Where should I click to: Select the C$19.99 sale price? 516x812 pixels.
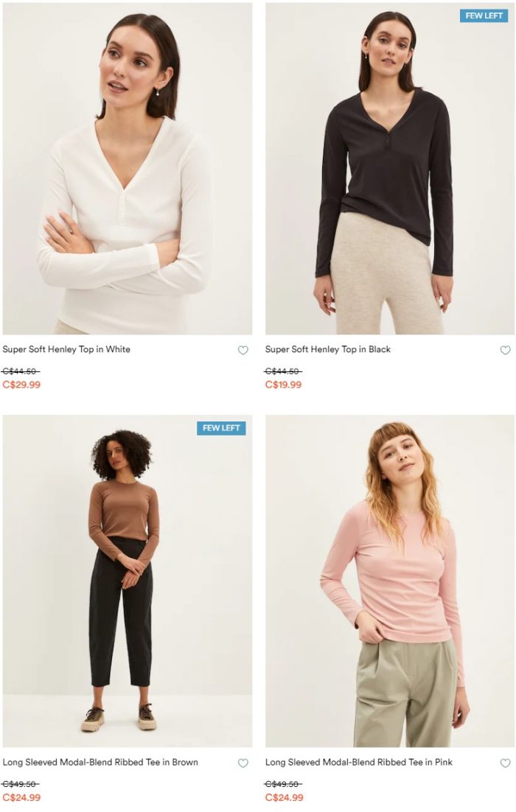point(283,384)
